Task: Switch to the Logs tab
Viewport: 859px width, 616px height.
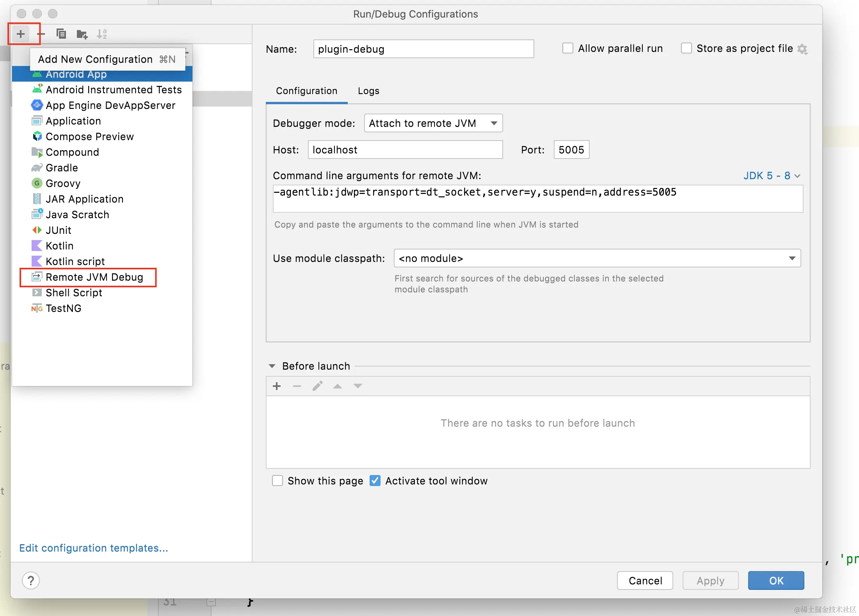Action: coord(368,91)
